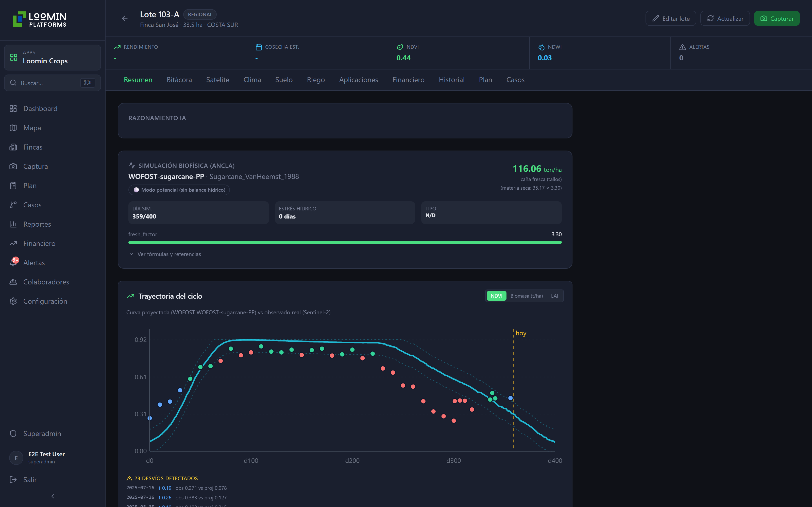Screen dimensions: 812x507
Task: Switch chart to LAI view
Action: [x=554, y=296]
